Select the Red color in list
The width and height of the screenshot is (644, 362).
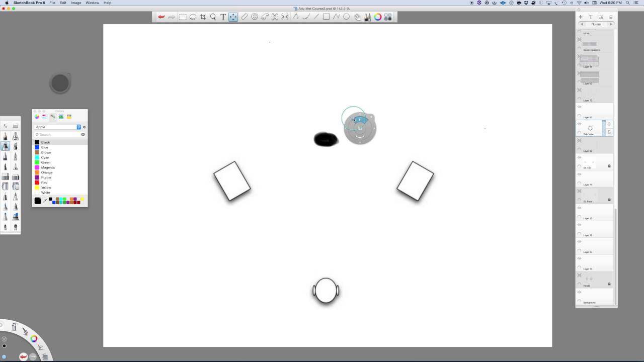tap(60, 183)
